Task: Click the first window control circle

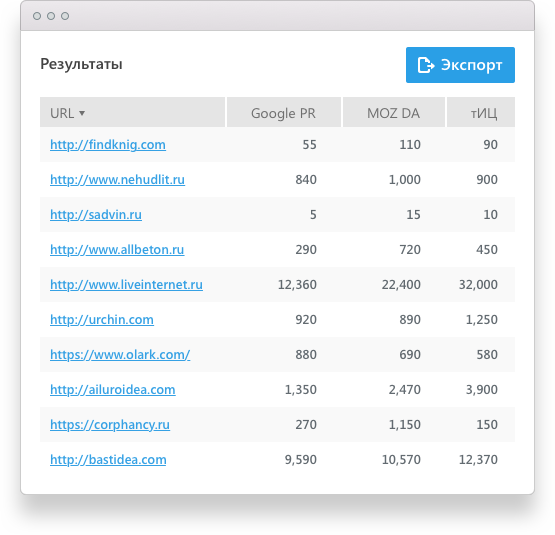Action: (37, 16)
